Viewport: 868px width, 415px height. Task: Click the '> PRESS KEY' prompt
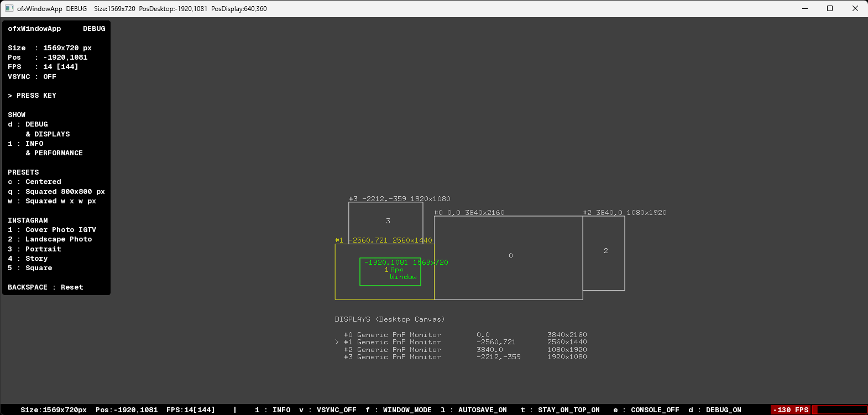[x=32, y=96]
